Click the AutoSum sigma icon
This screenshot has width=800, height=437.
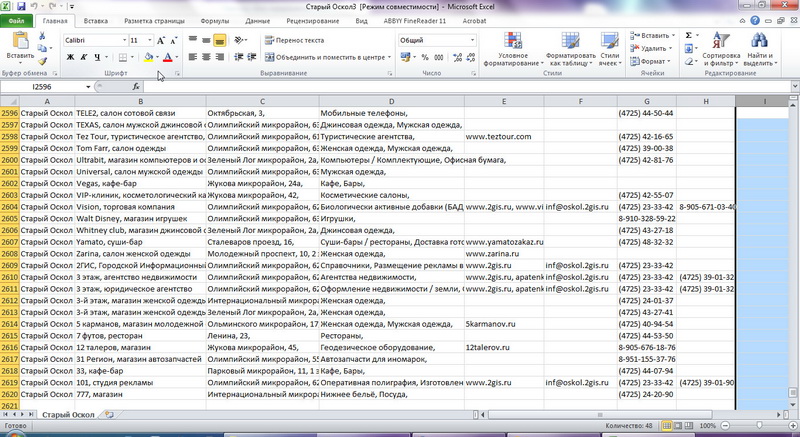point(688,35)
